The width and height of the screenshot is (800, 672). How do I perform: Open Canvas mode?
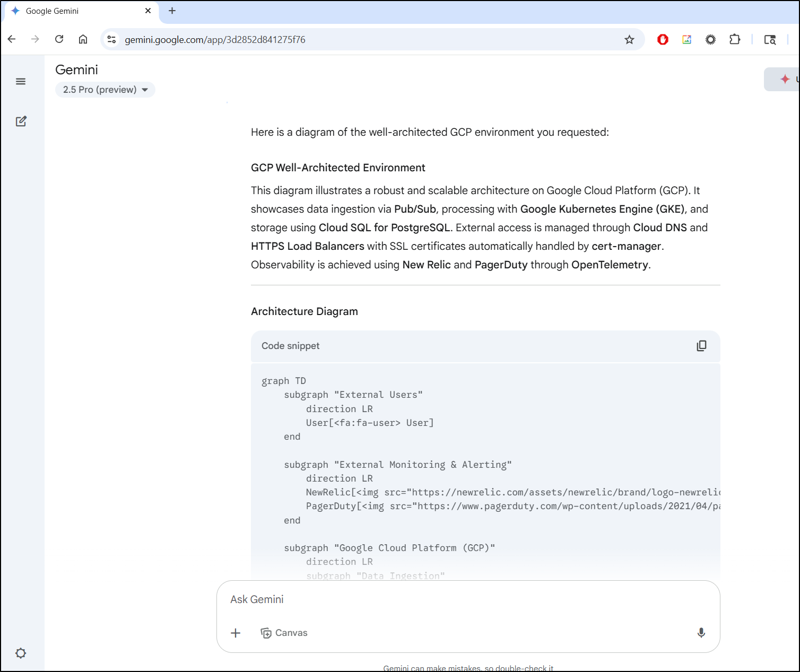[x=284, y=633]
